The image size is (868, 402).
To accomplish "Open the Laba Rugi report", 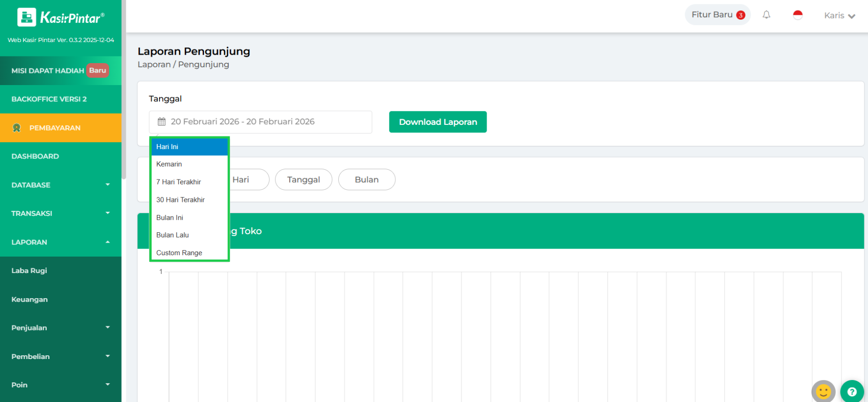I will 29,271.
